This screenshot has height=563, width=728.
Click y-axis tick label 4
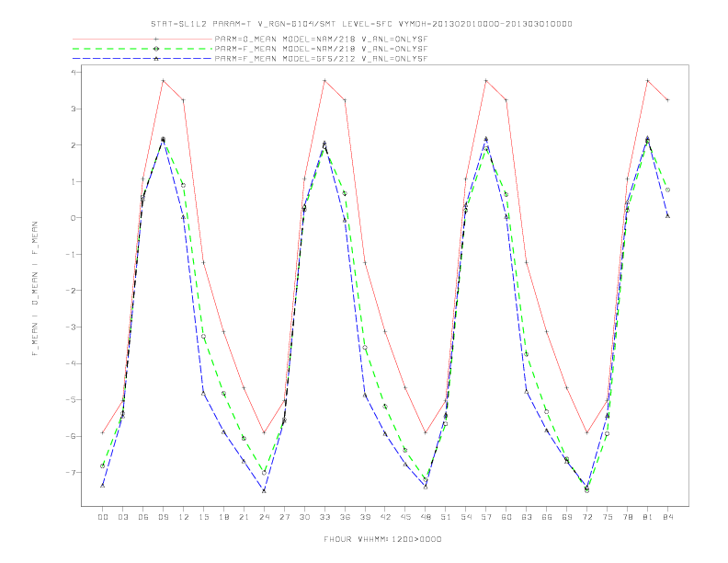pos(74,72)
